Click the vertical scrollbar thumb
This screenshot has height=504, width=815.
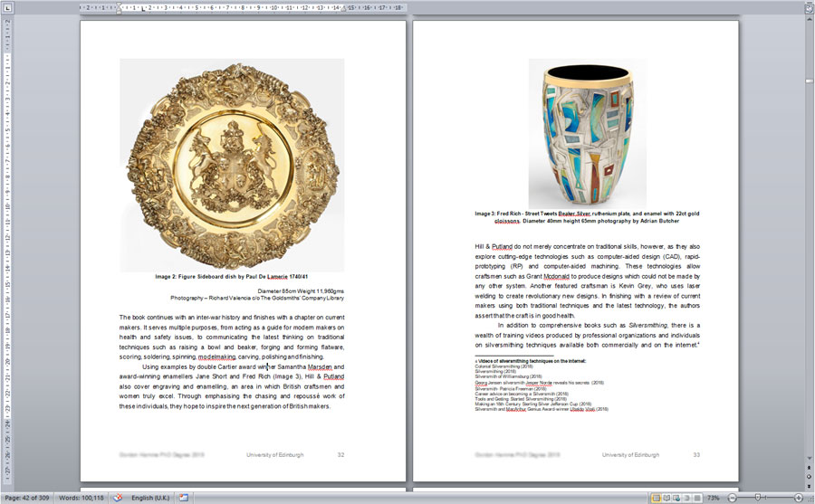point(810,81)
